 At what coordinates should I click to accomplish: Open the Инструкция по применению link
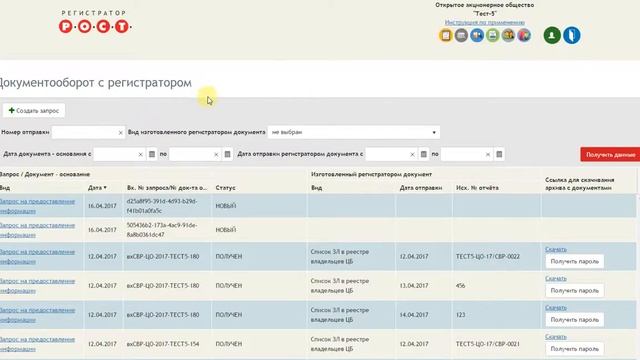pyautogui.click(x=484, y=22)
